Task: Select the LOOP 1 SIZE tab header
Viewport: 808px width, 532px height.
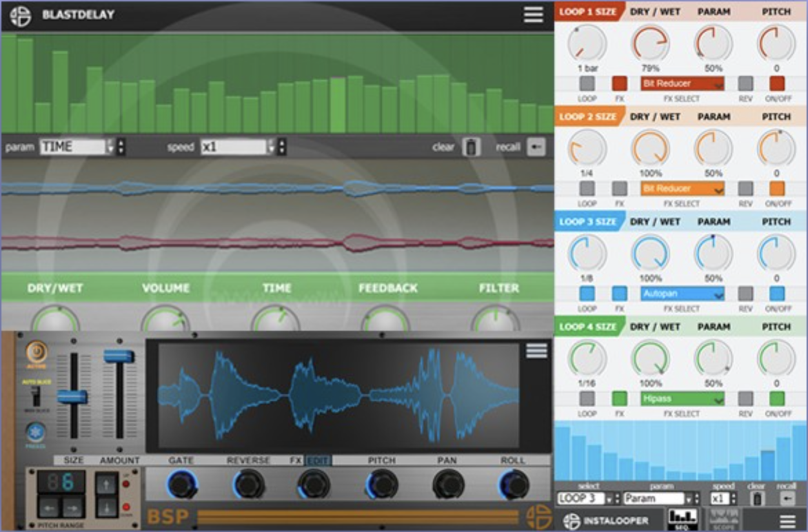Action: (x=589, y=11)
